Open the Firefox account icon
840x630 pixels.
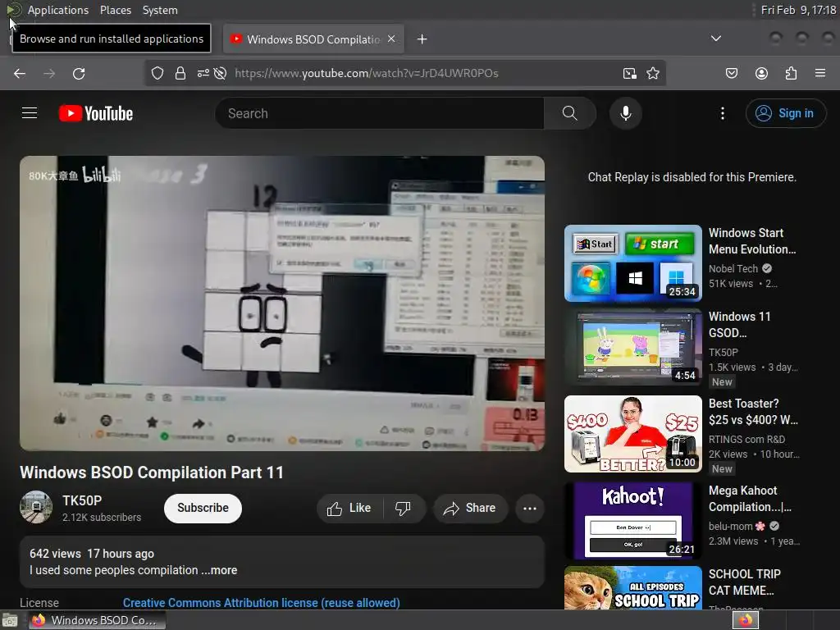pos(761,73)
